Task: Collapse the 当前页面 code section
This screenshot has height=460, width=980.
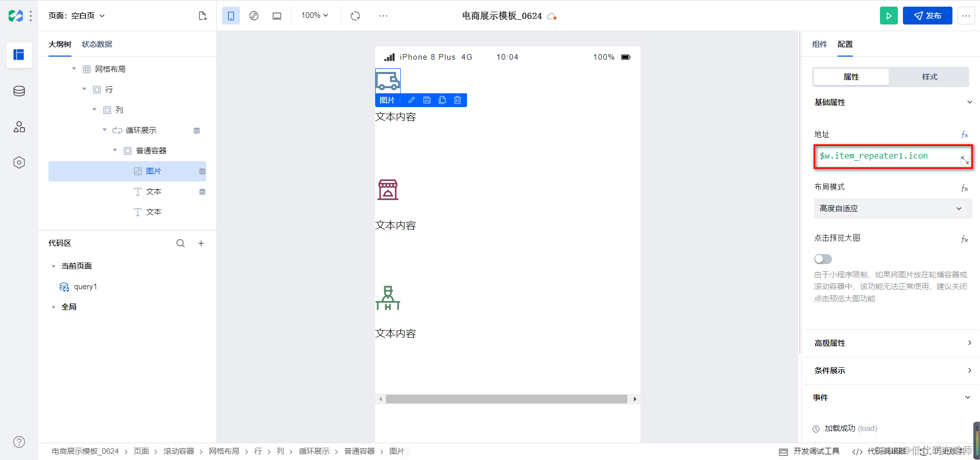Action: click(54, 266)
